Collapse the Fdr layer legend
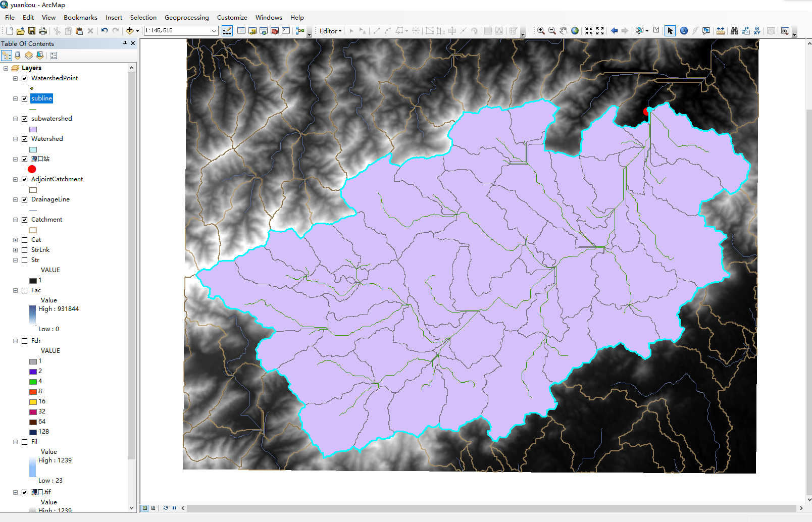Image resolution: width=812 pixels, height=522 pixels. point(15,341)
